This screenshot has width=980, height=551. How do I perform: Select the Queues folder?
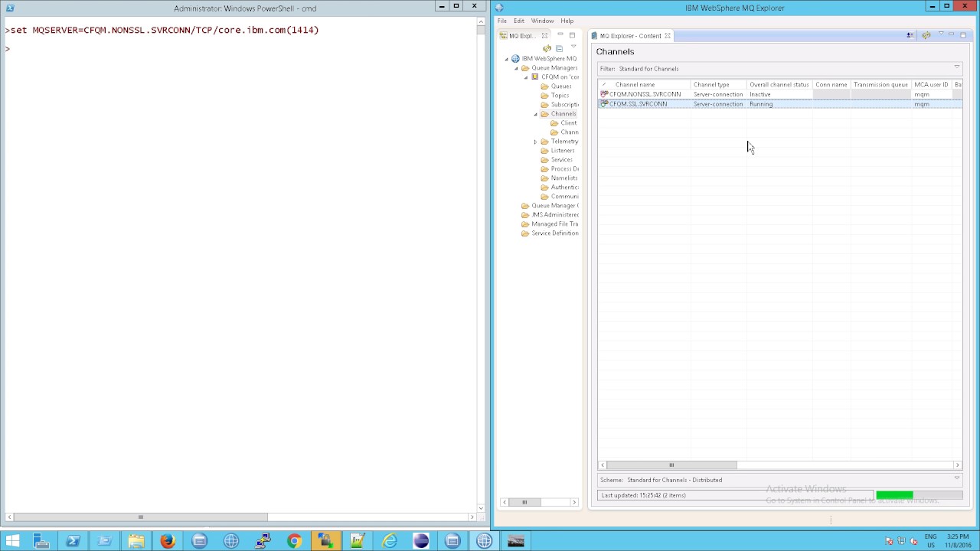click(x=561, y=86)
